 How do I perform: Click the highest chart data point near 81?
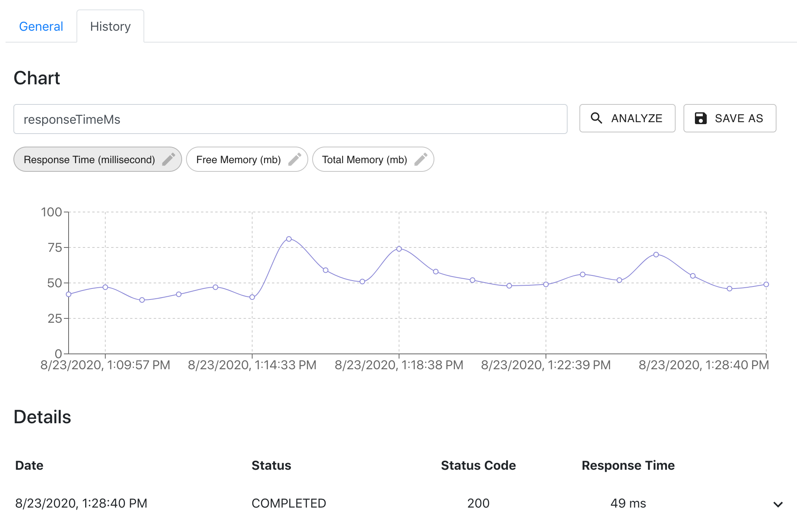pos(289,239)
